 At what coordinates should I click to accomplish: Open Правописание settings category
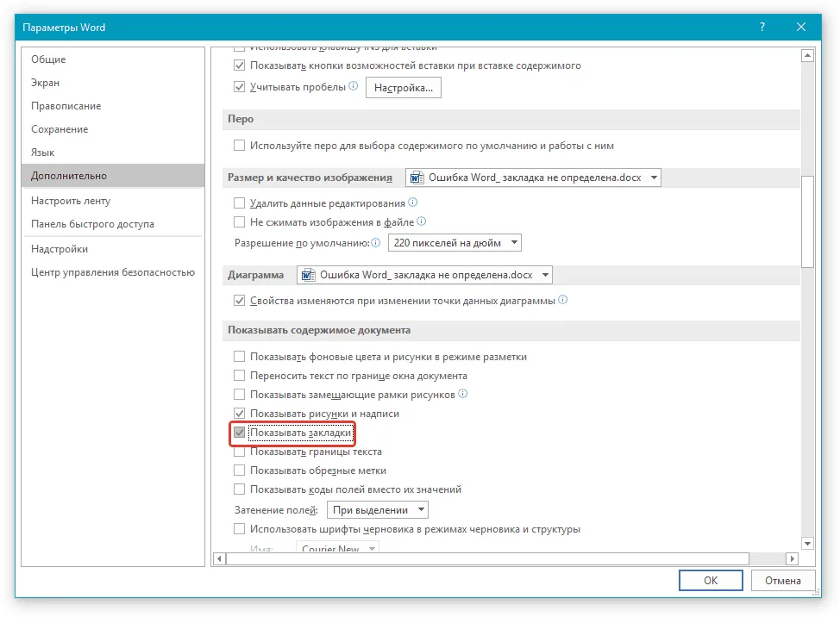coord(112,106)
